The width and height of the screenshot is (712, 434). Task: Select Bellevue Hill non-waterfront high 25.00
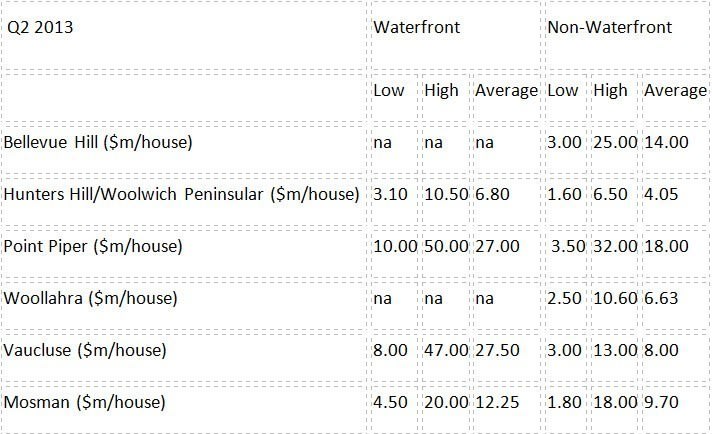615,143
